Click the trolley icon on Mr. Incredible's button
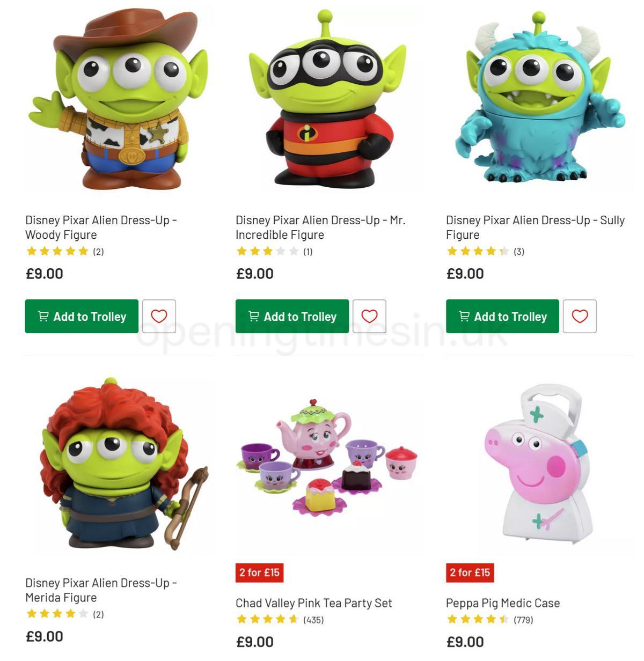The width and height of the screenshot is (644, 661). [253, 316]
